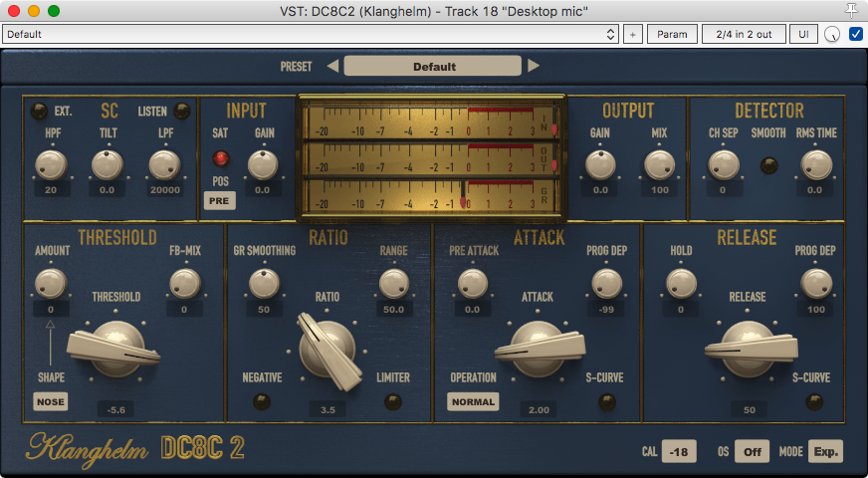Click the UI toggle button

click(x=803, y=34)
